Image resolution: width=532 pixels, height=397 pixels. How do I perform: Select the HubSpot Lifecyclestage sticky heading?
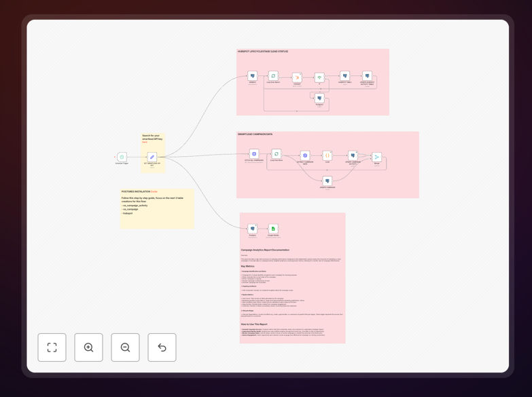pyautogui.click(x=263, y=52)
